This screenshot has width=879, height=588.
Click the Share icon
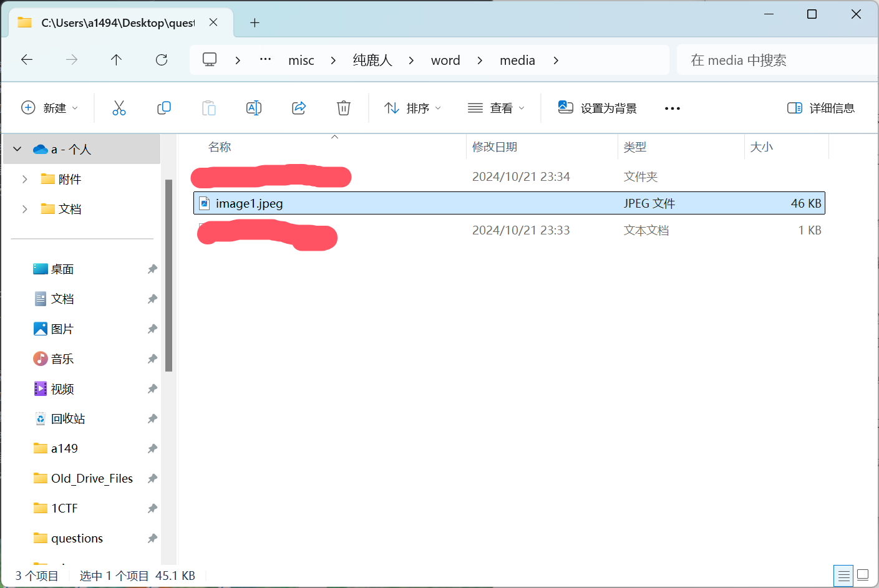coord(299,108)
